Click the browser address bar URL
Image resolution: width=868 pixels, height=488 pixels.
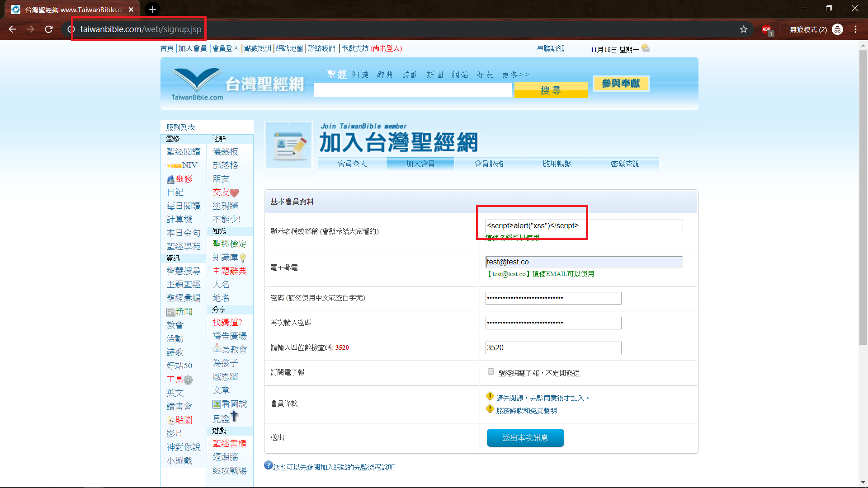click(141, 29)
